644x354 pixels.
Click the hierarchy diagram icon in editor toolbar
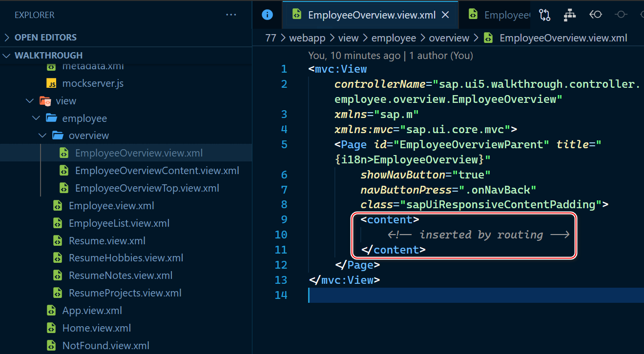coord(570,15)
